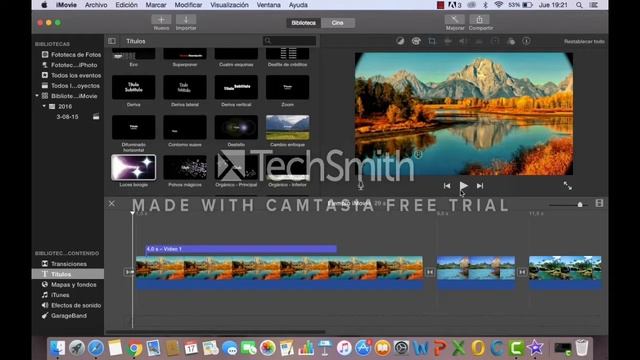Collapse the Bibliote...iMovie library triangle
The width and height of the screenshot is (640, 360).
(x=37, y=96)
